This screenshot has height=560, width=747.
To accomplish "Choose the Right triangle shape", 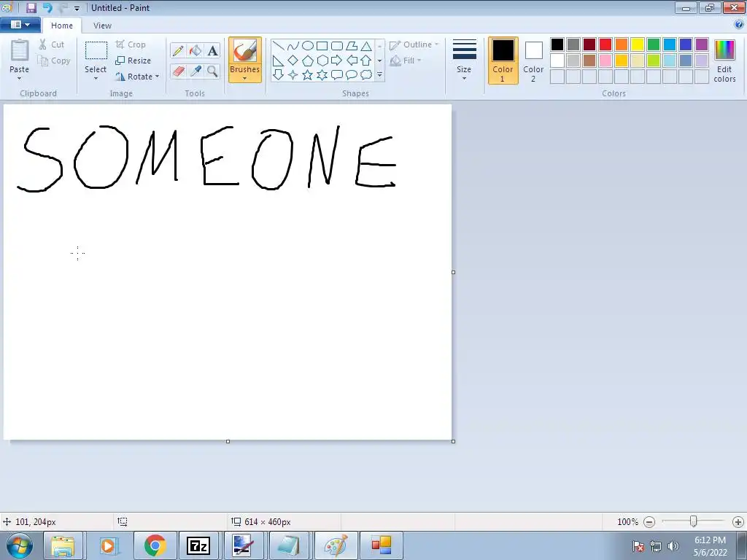I will point(279,61).
